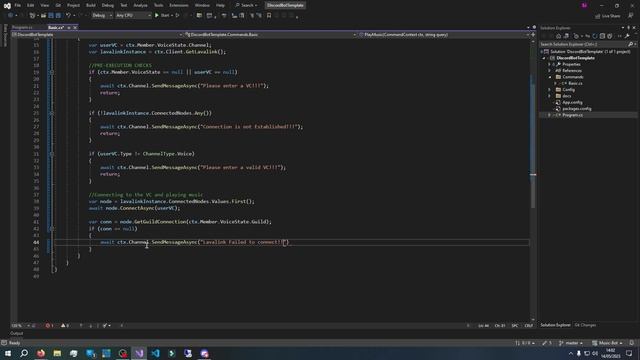Viewport: 640px width, 360px height.
Task: Click the Solution Explorer Home icon
Action: point(558,36)
